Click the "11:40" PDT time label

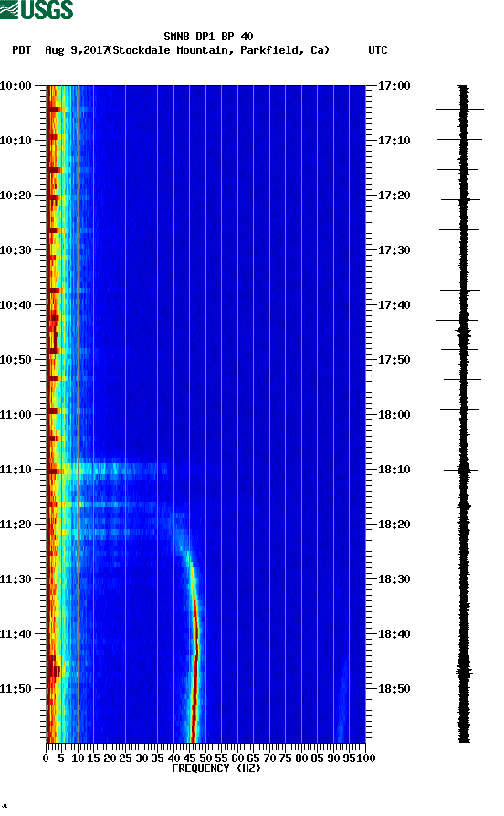16,633
